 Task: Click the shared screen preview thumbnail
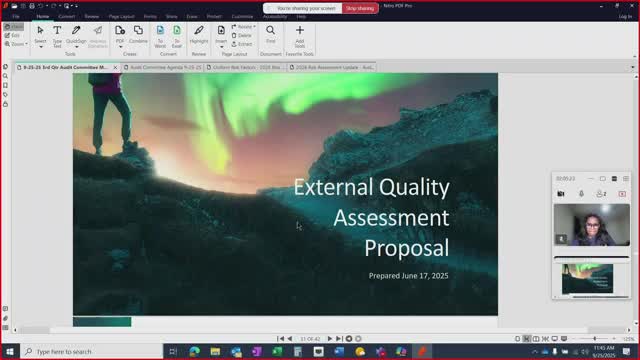tap(587, 279)
